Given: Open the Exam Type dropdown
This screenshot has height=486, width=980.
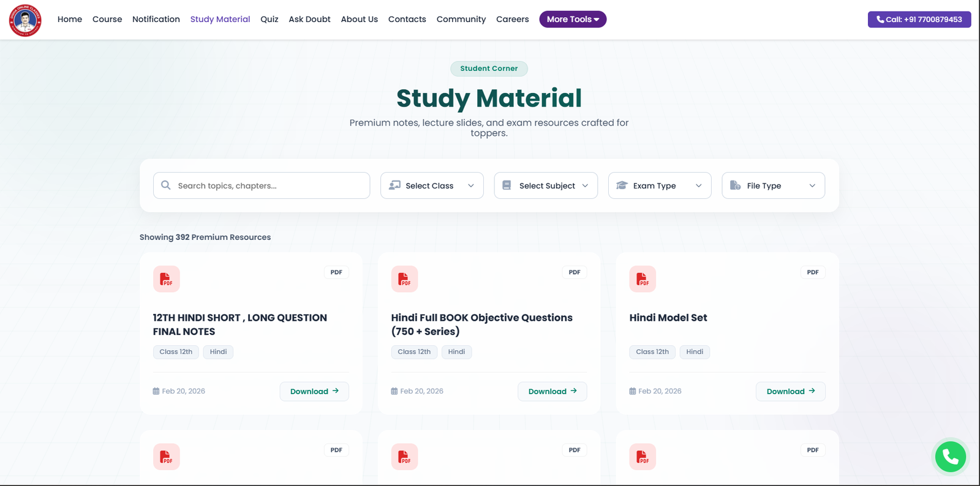Looking at the screenshot, I should [660, 185].
